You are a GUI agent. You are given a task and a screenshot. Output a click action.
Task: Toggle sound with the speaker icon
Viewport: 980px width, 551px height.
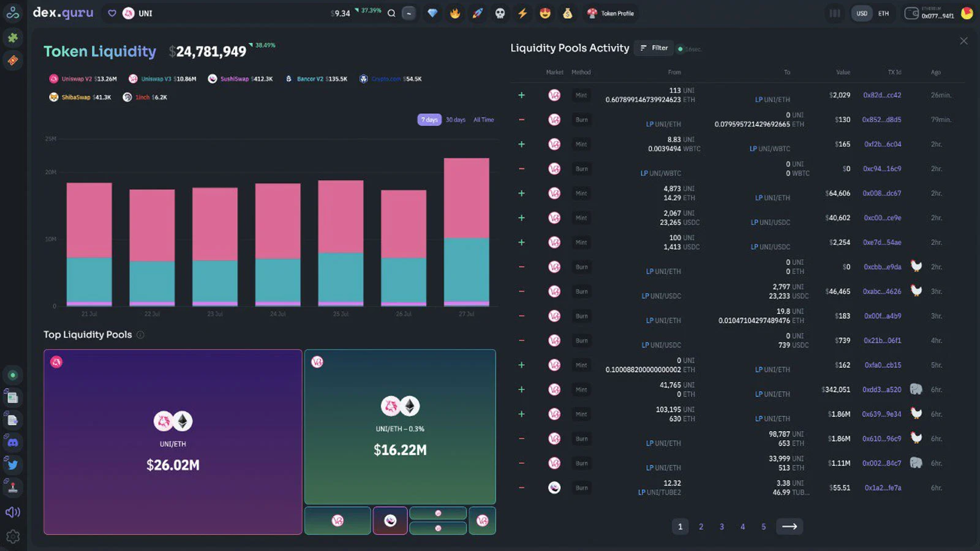click(x=13, y=512)
